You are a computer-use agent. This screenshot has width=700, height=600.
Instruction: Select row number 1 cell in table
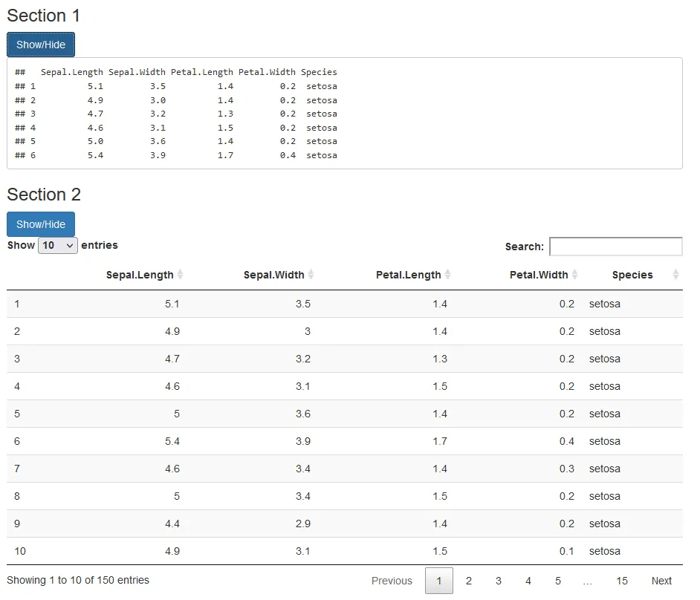tap(17, 304)
